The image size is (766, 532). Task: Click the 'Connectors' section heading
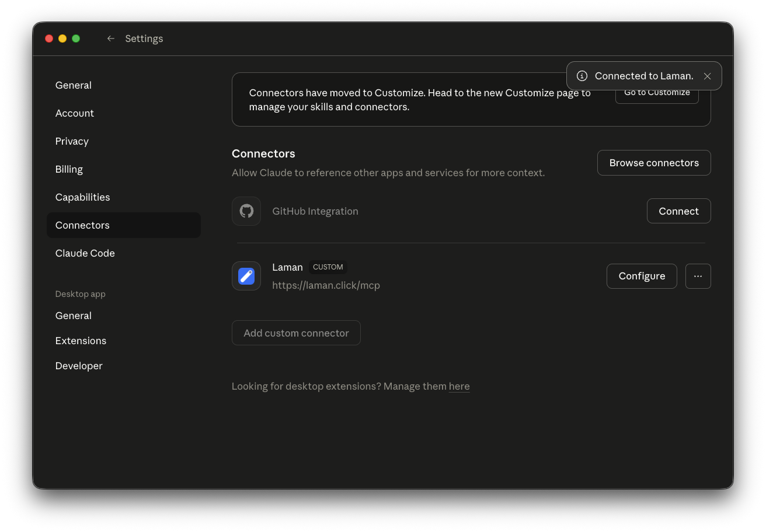point(263,153)
